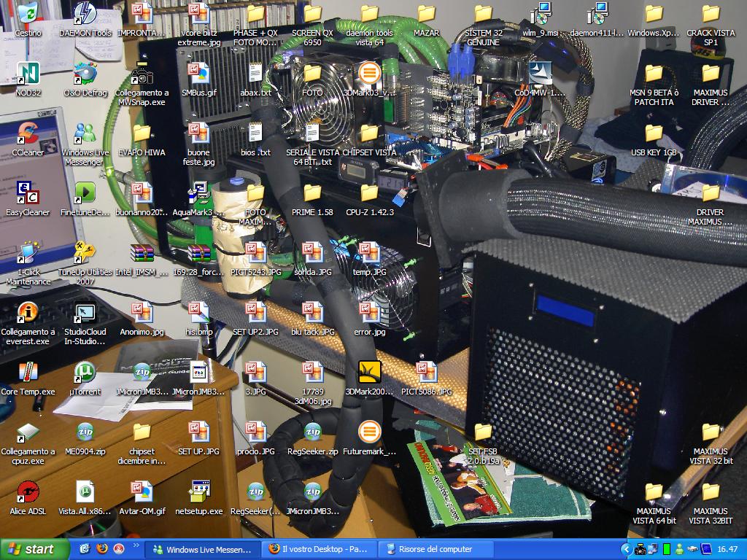Select the SERIALE VISTA 64 BIT .txt file
Viewport: 747px width, 560px height.
(312, 133)
